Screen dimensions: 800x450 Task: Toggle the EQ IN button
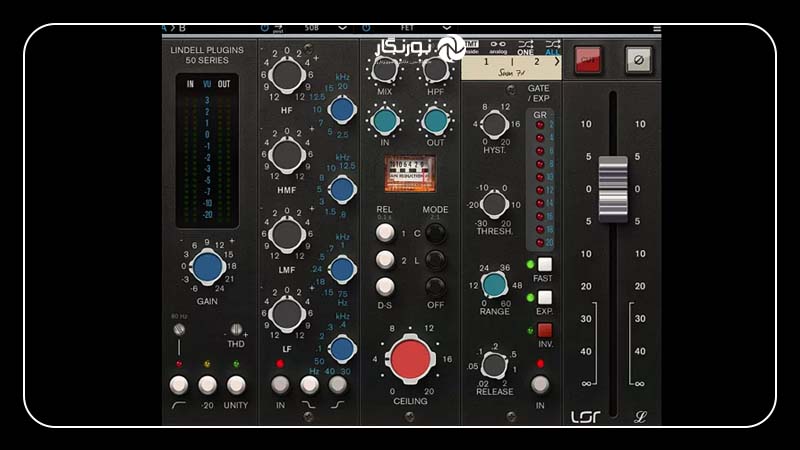click(280, 385)
